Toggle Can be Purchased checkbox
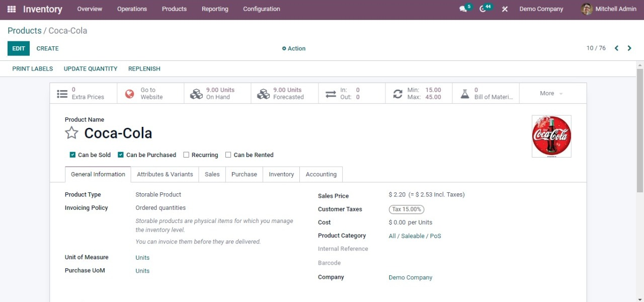Viewport: 644px width, 302px height. click(121, 155)
